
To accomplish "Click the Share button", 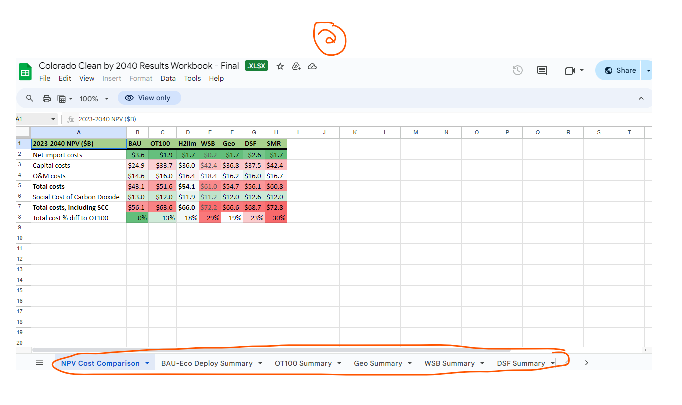I will pyautogui.click(x=620, y=70).
